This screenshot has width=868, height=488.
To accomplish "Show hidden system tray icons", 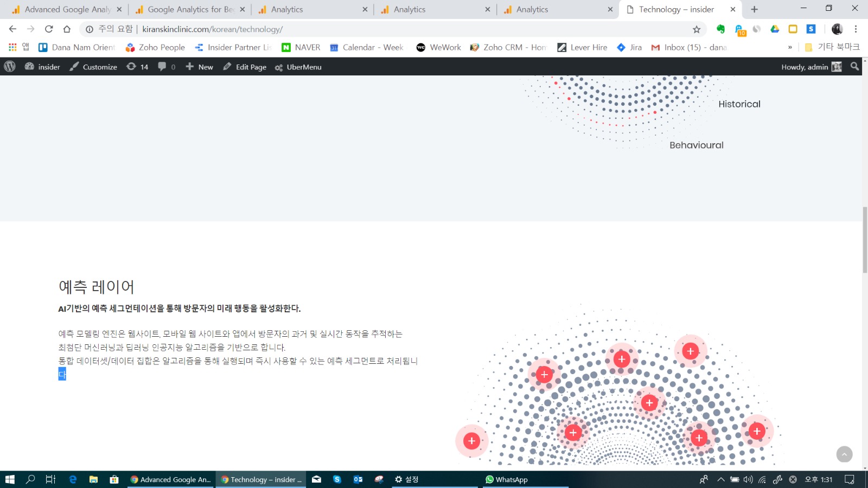I will point(720,479).
